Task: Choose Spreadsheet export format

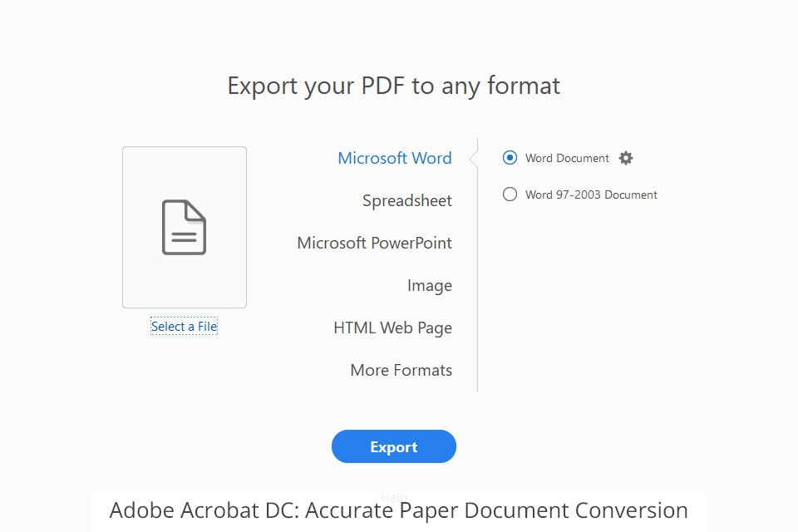Action: click(407, 200)
